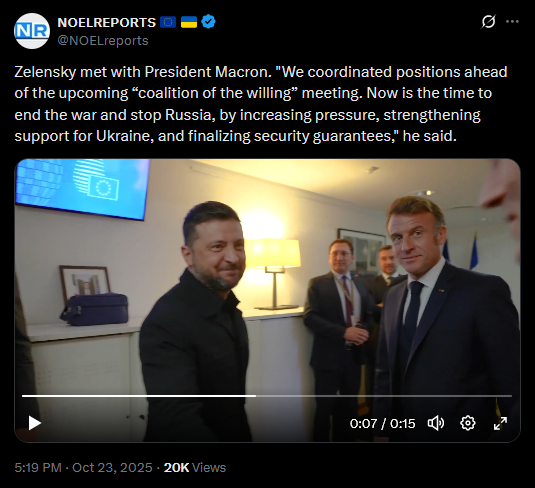
Task: Click the Ukraine flag emoji beside name
Action: 189,22
